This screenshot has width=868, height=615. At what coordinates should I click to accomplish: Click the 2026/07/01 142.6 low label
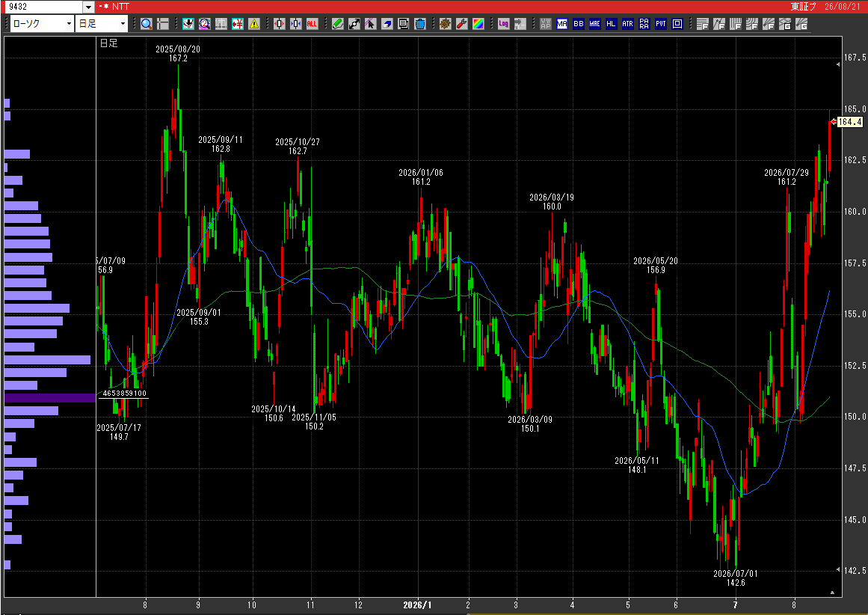coord(736,578)
